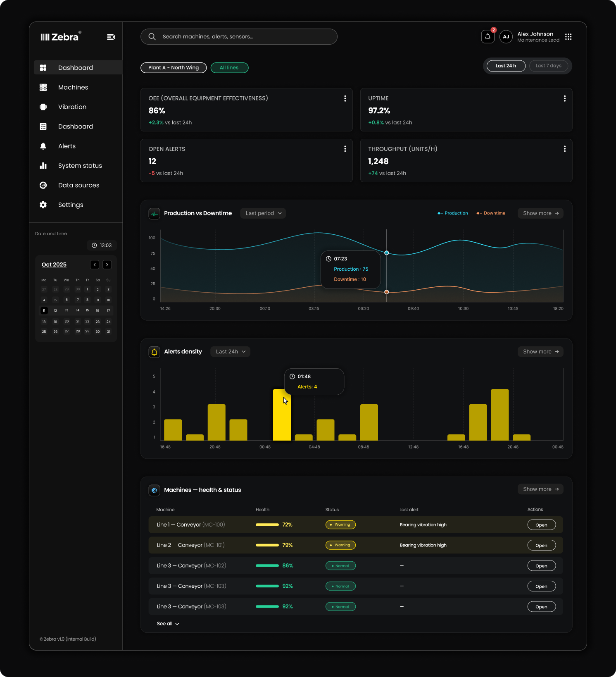Toggle the Downtime series in legend
616x677 pixels.
pos(490,213)
